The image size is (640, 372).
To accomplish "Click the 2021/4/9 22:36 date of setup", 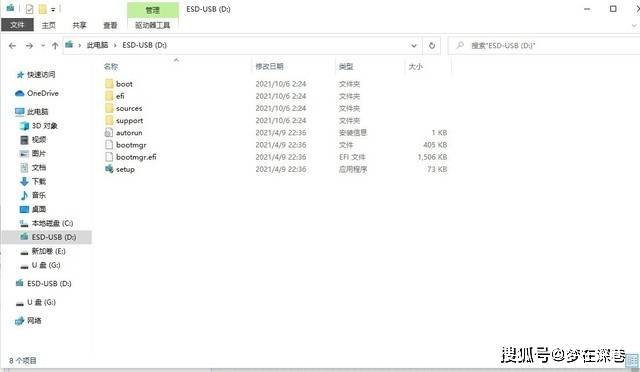I will (281, 169).
